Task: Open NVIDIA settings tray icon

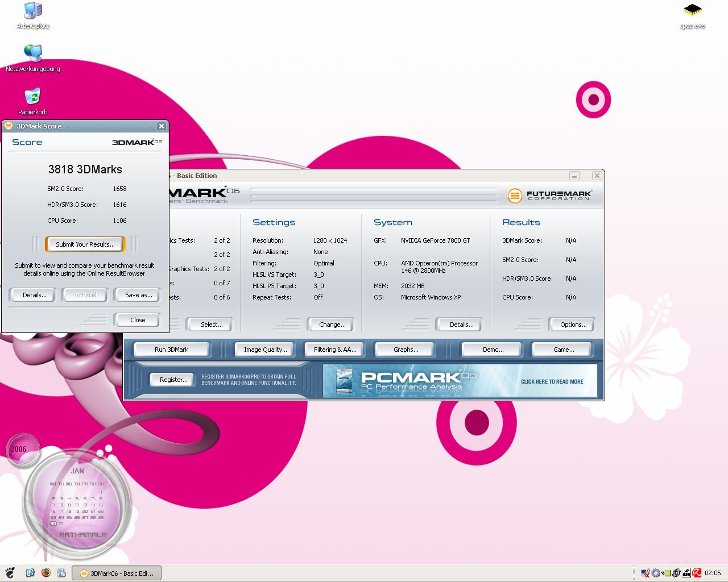Action: (x=666, y=573)
